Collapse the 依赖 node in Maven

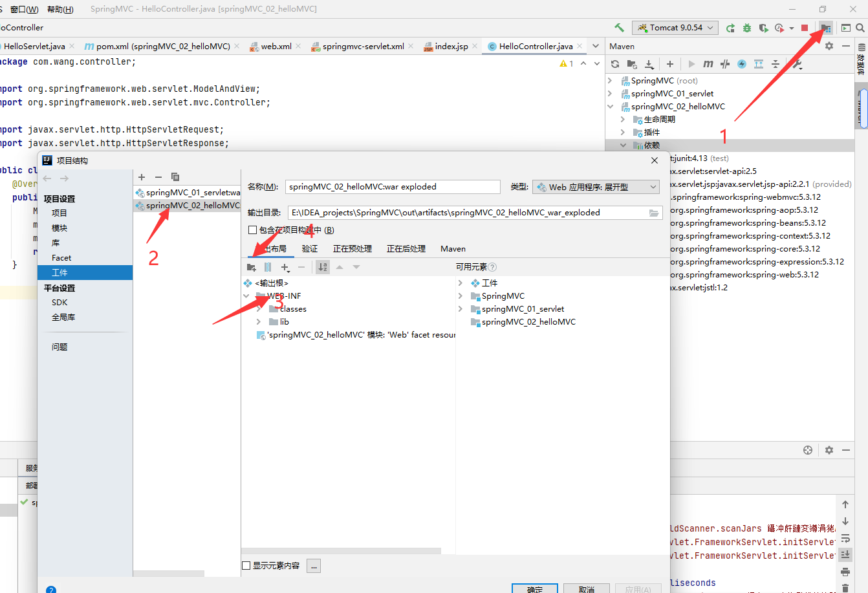(x=623, y=146)
